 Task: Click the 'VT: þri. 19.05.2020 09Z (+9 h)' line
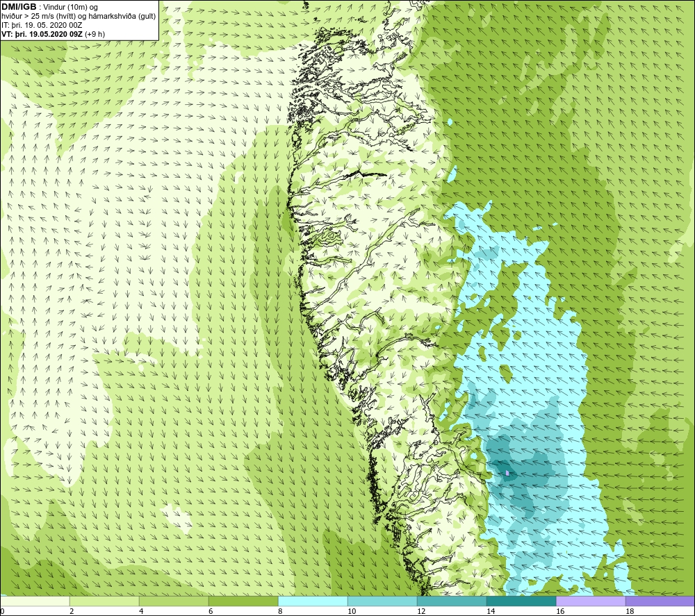(x=54, y=33)
